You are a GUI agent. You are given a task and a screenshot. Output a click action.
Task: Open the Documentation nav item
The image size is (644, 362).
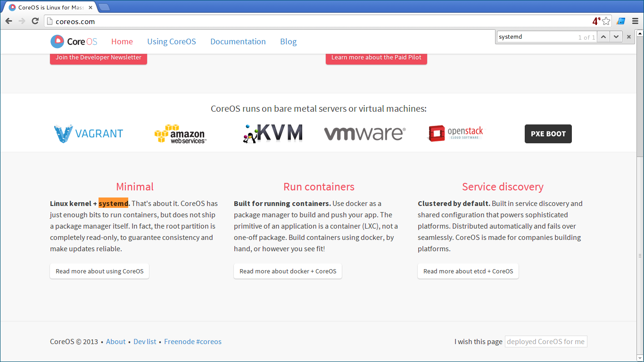[x=238, y=41]
